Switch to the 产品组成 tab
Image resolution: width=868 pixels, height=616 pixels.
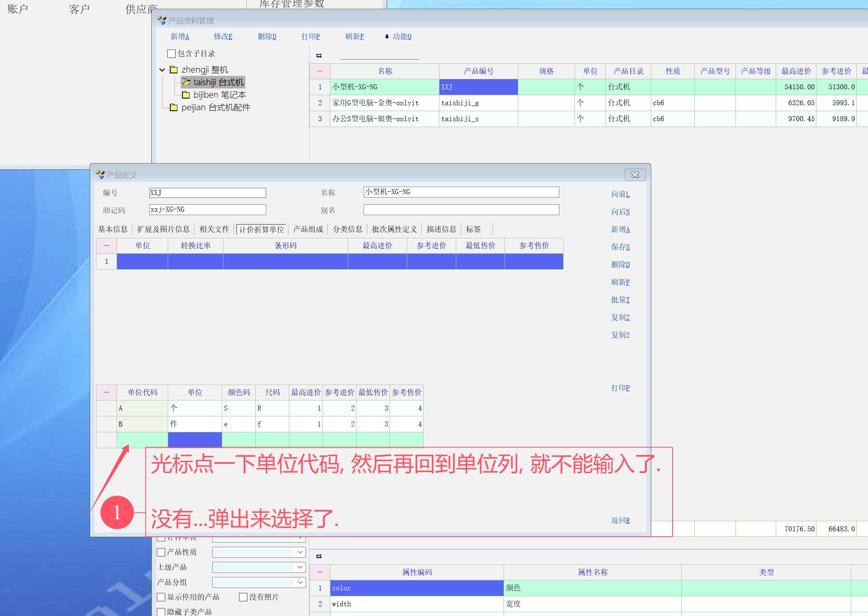308,229
